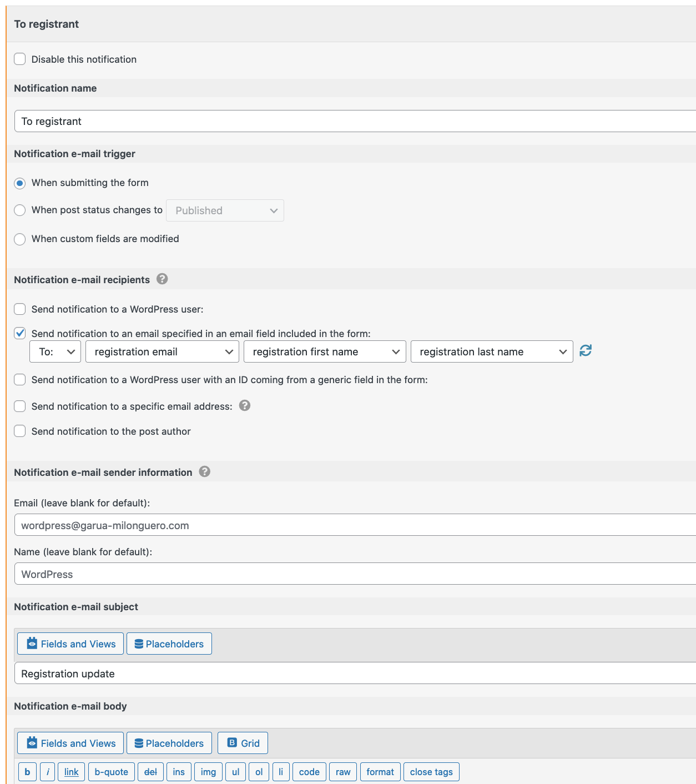Open the 'registration last name' dropdown
Screen dimensions: 696x784
(492, 351)
